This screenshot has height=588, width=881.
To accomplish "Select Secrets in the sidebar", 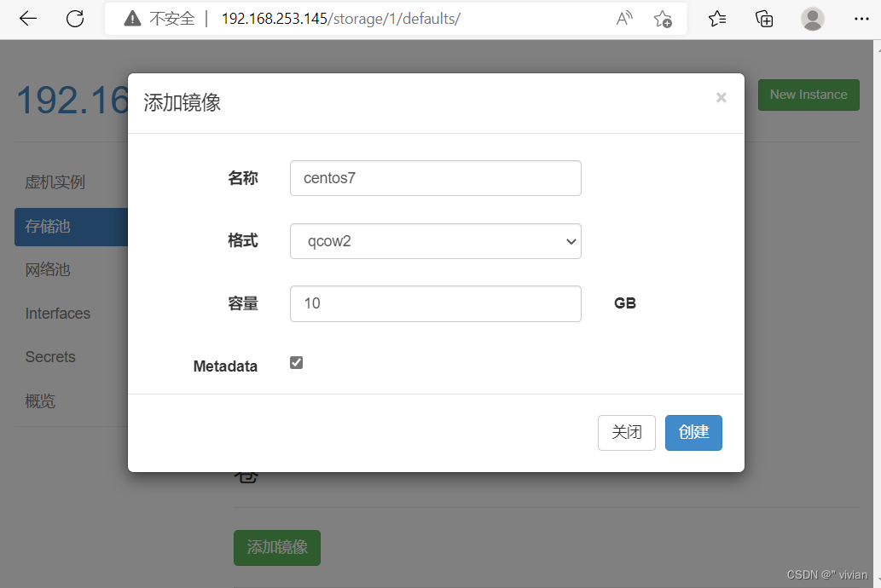I will pyautogui.click(x=49, y=357).
